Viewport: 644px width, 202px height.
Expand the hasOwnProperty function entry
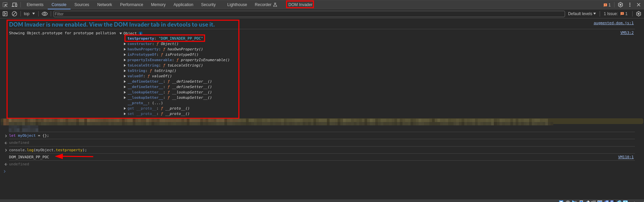pyautogui.click(x=125, y=49)
